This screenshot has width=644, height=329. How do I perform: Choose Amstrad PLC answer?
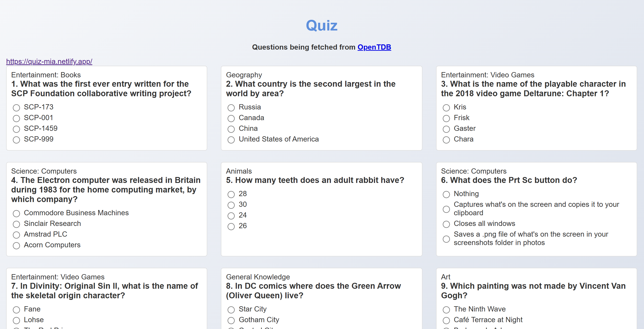click(x=16, y=235)
